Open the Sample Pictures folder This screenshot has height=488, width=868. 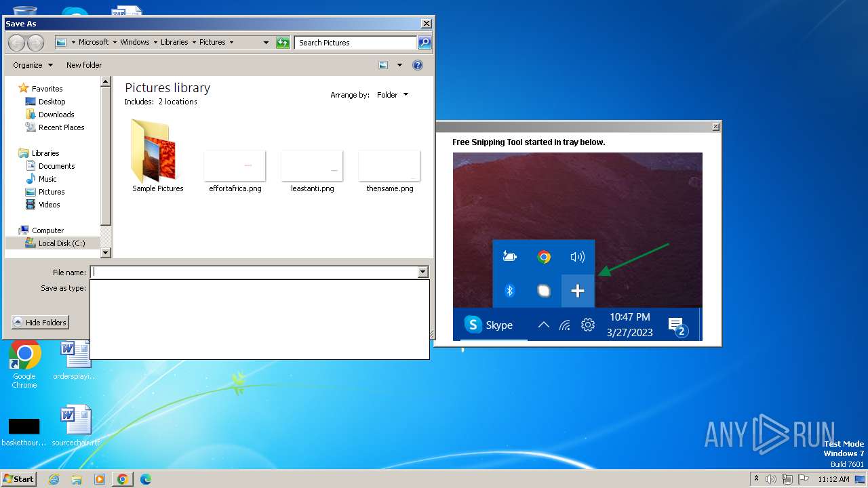(x=157, y=157)
